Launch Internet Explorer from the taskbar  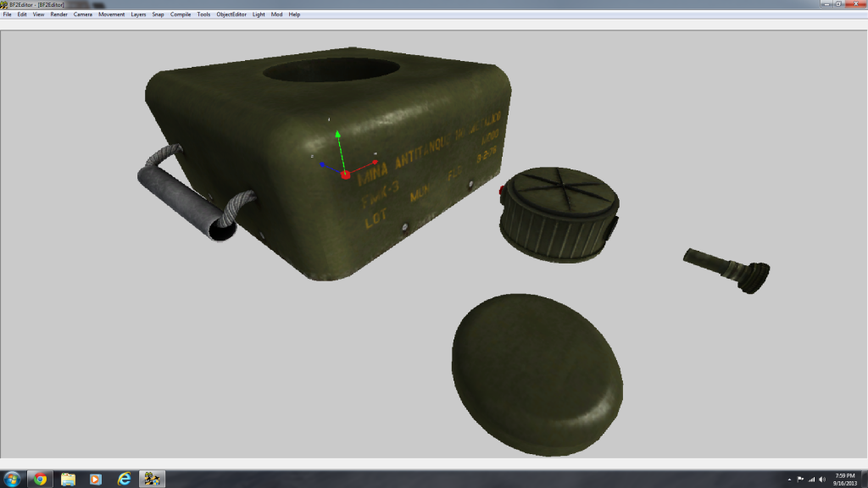124,479
